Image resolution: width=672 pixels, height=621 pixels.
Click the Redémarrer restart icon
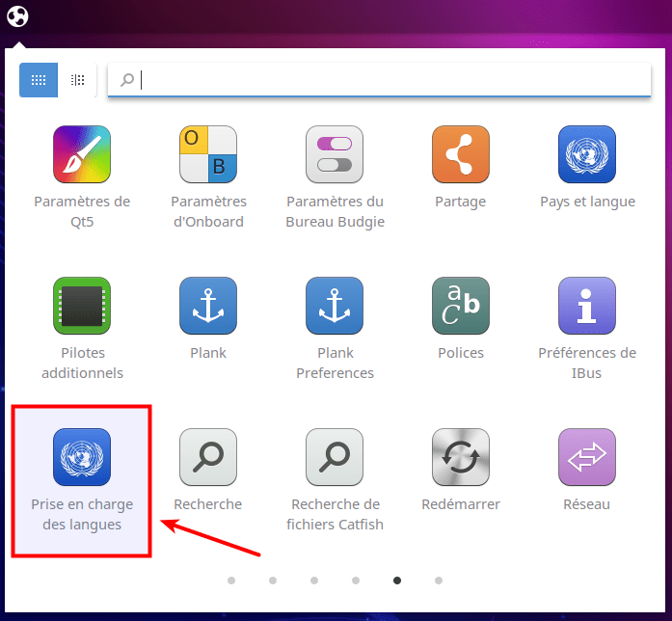point(461,457)
